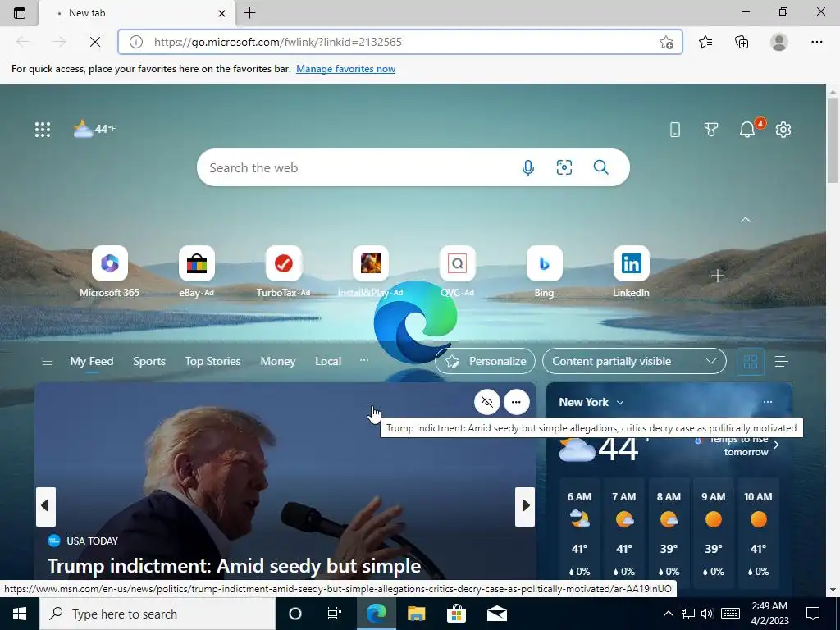Select the 6 AM hourly forecast
This screenshot has height=630, width=840.
point(579,533)
